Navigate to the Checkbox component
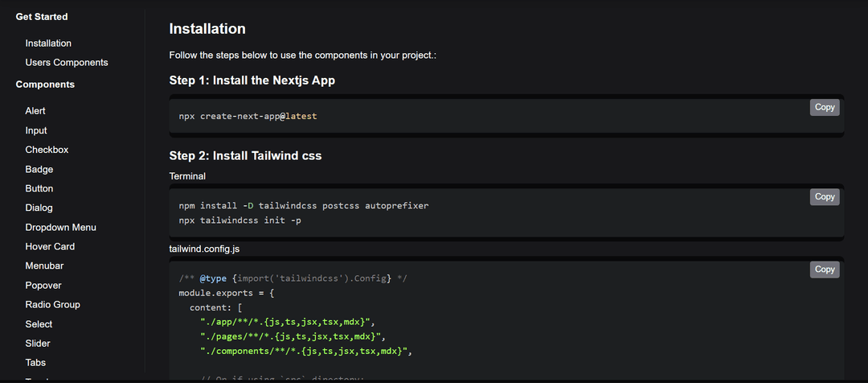The height and width of the screenshot is (383, 868). point(47,150)
